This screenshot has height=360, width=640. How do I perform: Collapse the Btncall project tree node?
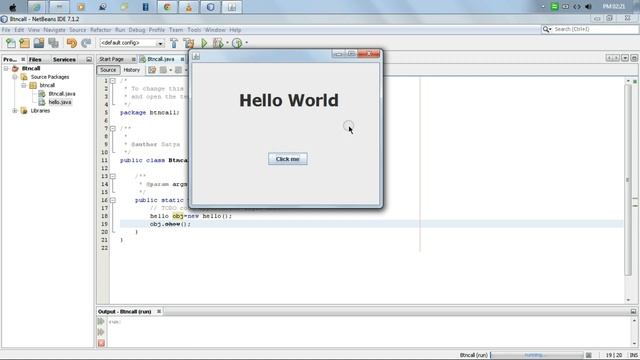[x=6, y=69]
